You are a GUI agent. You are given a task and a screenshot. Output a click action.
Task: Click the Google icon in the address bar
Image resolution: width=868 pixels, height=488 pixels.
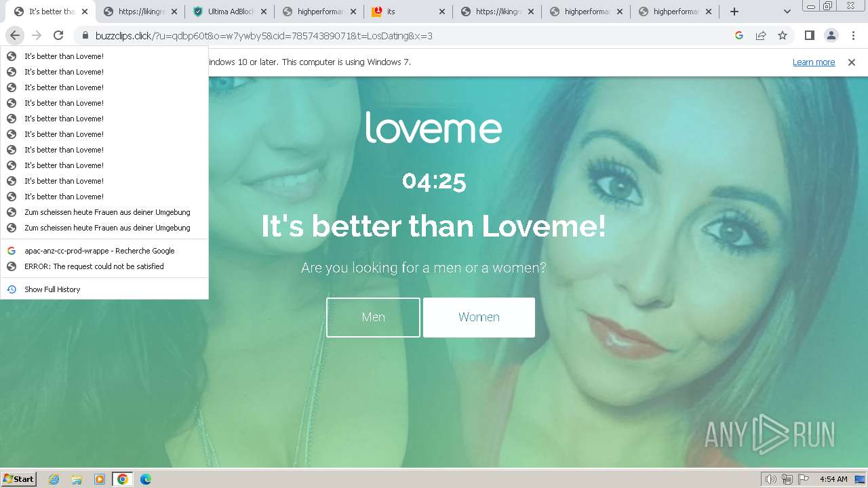[739, 36]
